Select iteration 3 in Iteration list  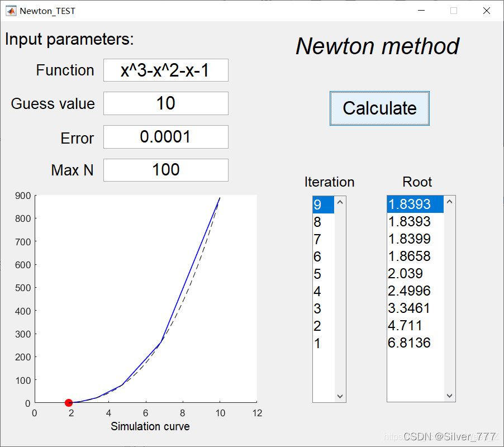point(324,309)
